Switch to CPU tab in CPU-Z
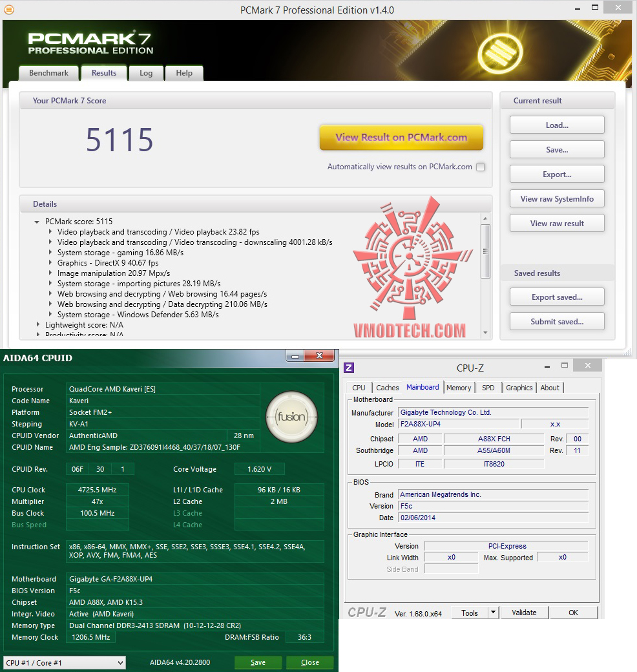Screen dimensions: 637x672 pyautogui.click(x=359, y=388)
